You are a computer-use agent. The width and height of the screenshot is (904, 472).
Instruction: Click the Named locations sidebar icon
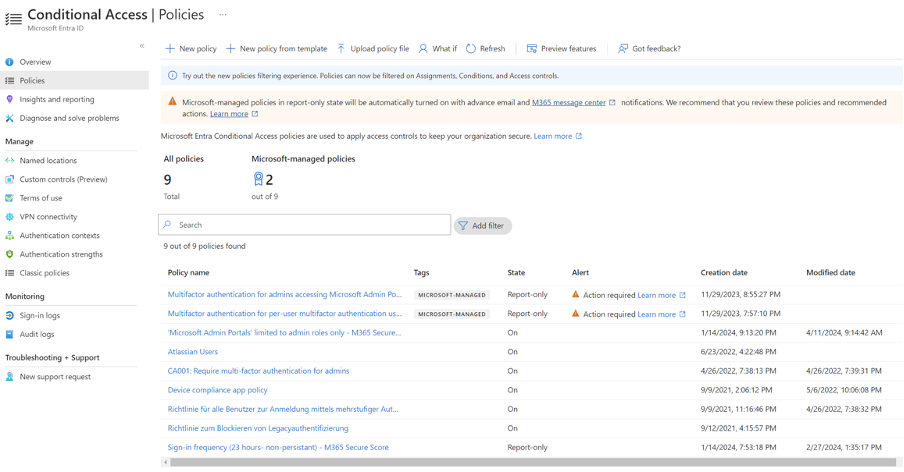(10, 160)
